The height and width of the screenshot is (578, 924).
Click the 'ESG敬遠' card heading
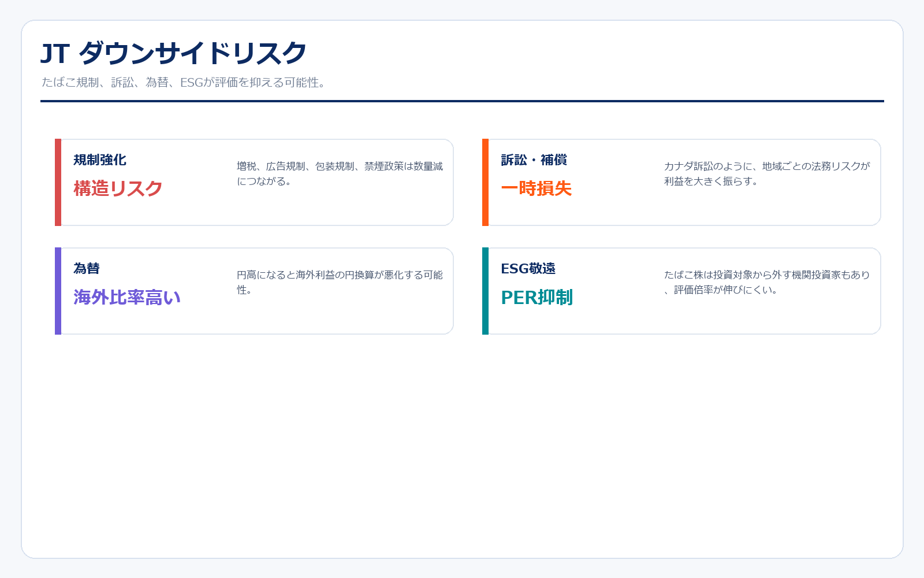[528, 269]
